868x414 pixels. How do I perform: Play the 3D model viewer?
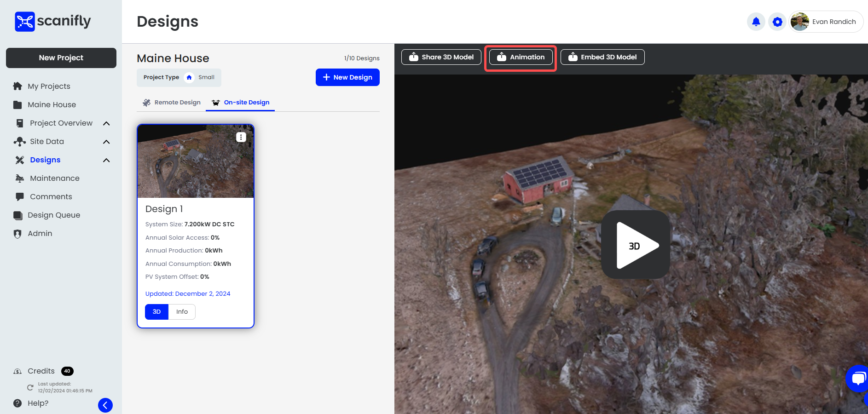tap(636, 245)
